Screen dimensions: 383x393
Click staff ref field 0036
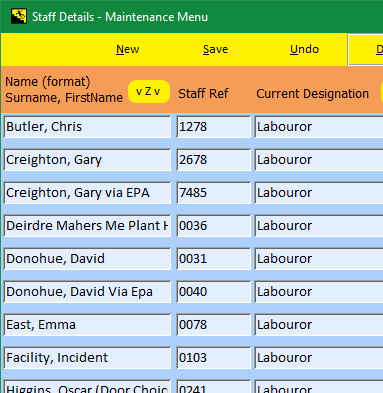(x=214, y=226)
